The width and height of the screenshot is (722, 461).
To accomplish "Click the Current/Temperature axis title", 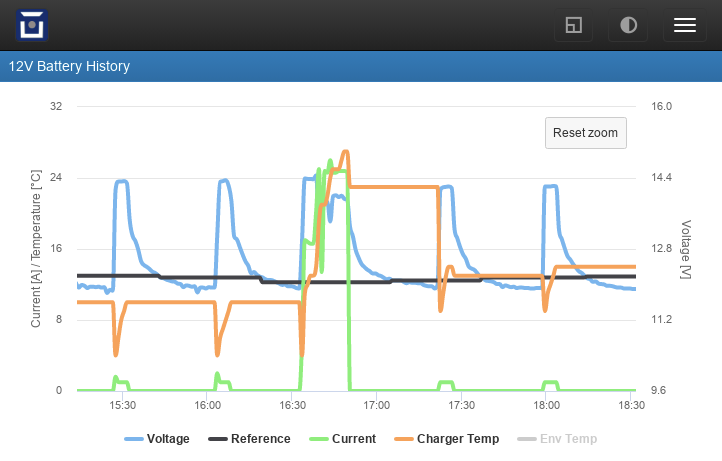I will (x=36, y=249).
